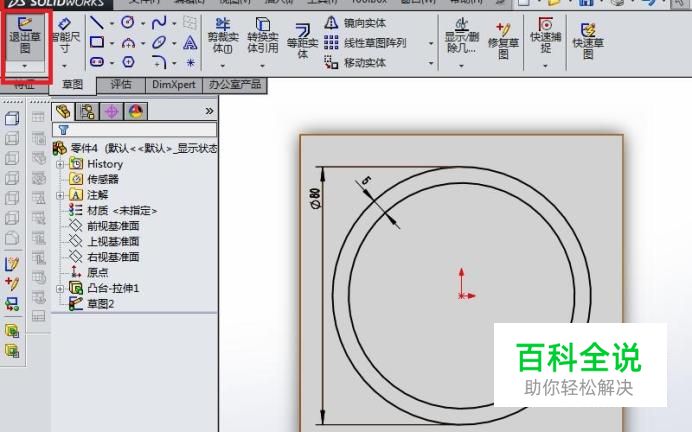This screenshot has width=692, height=432.
Task: Open dropdown arrow under 快速捕捉
Action: point(545,66)
